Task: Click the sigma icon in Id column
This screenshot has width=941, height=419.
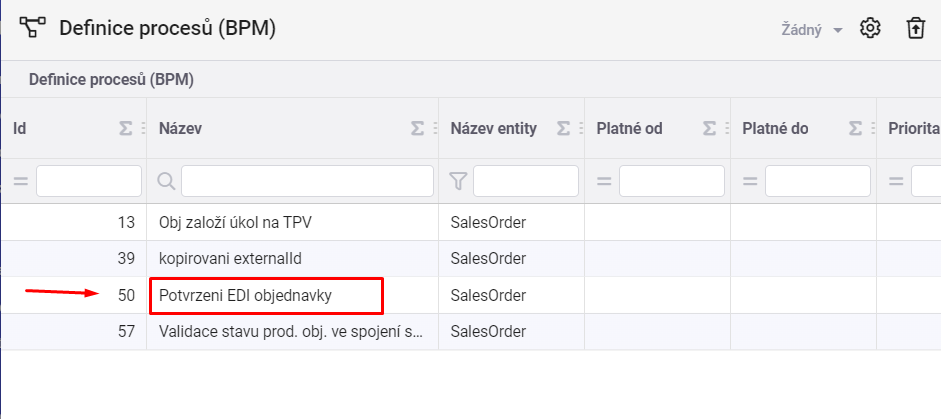Action: pos(125,128)
